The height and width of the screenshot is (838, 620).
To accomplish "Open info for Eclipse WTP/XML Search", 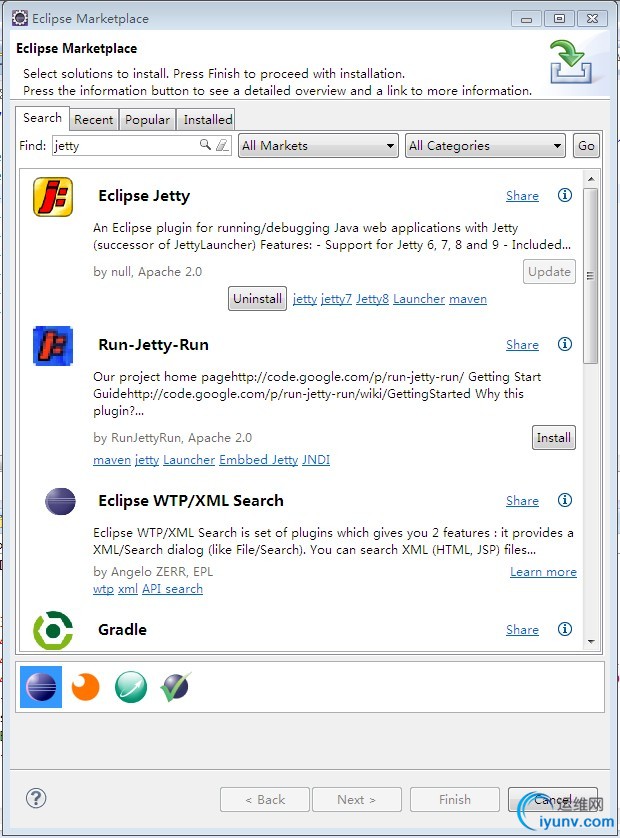I will point(564,500).
